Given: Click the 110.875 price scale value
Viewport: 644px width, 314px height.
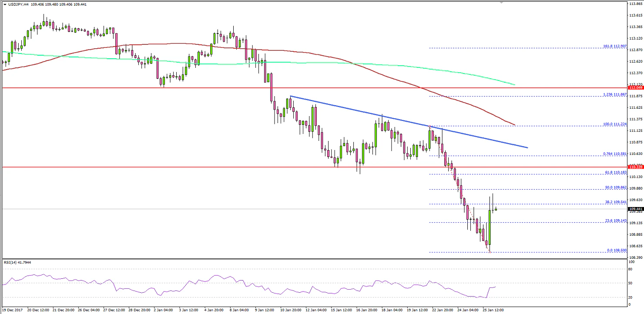Looking at the screenshot, I should [635, 142].
